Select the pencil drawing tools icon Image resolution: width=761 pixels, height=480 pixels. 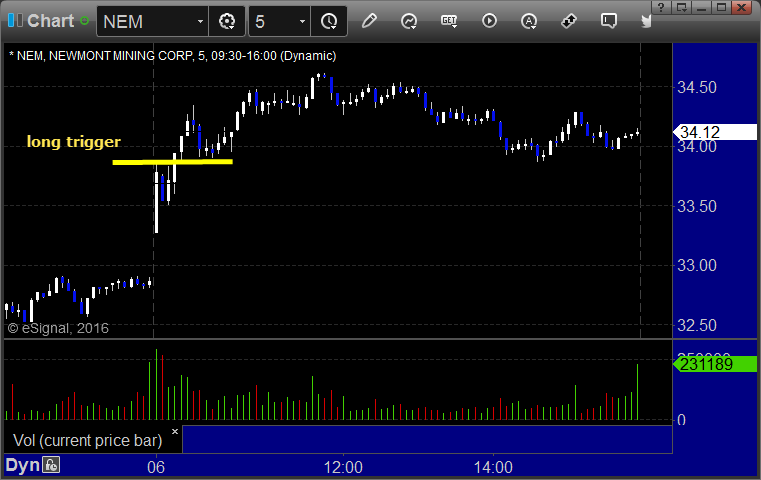coord(369,21)
